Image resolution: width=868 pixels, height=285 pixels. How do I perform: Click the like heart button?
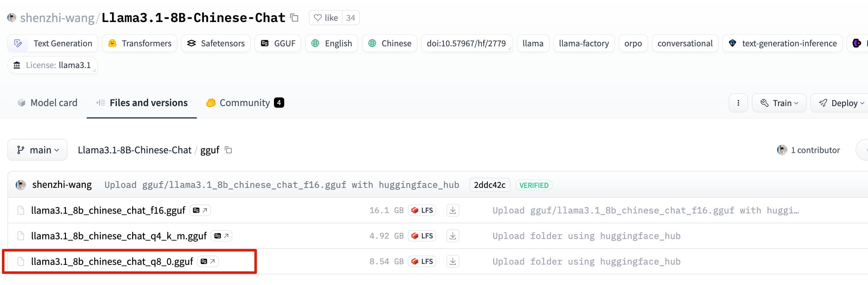pos(325,18)
